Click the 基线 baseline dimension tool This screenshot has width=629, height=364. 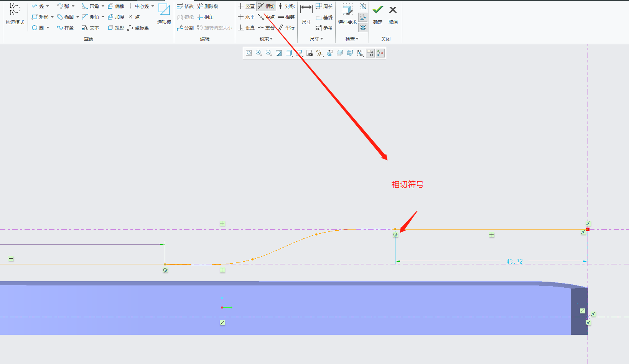(324, 18)
